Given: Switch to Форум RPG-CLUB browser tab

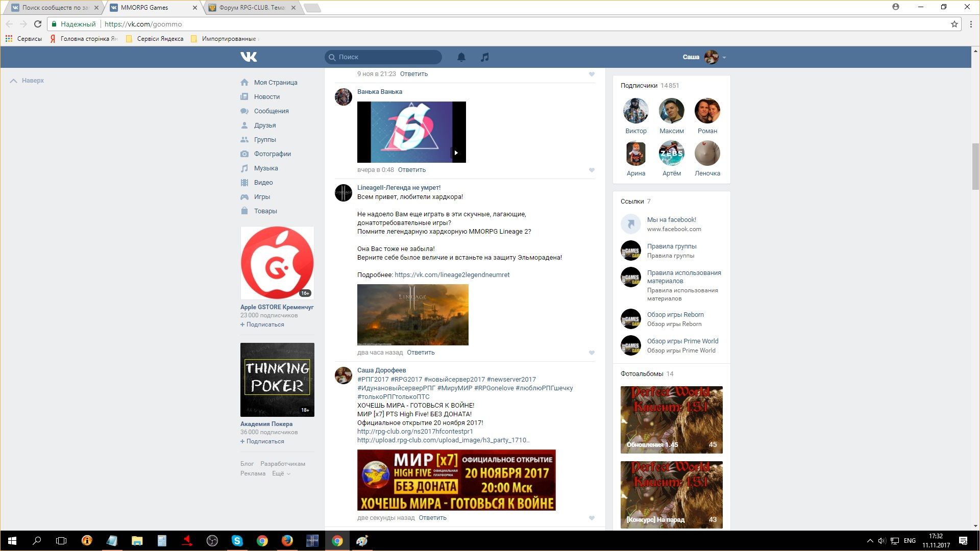Looking at the screenshot, I should pos(252,8).
